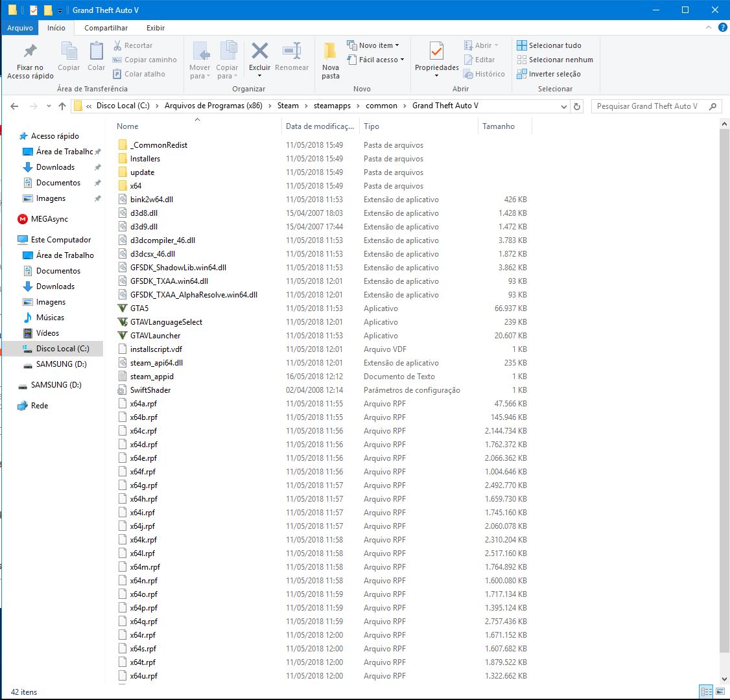Click the Fixar no Acesso rápido pin icon
730x700 pixels.
30,51
